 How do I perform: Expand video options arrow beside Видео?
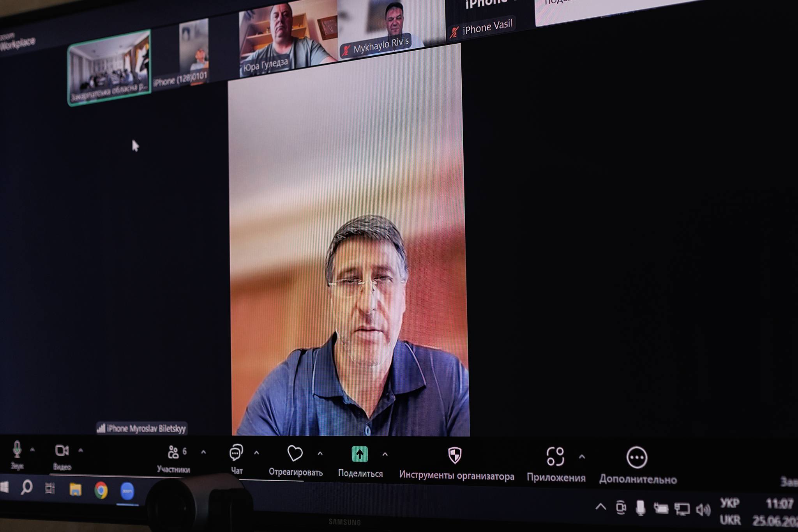click(81, 451)
